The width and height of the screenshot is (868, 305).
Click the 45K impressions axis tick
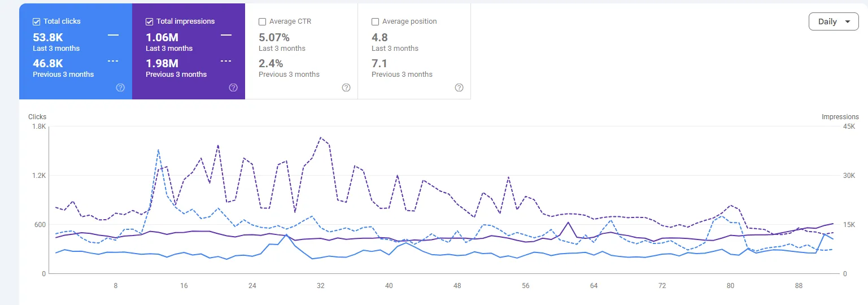[849, 127]
